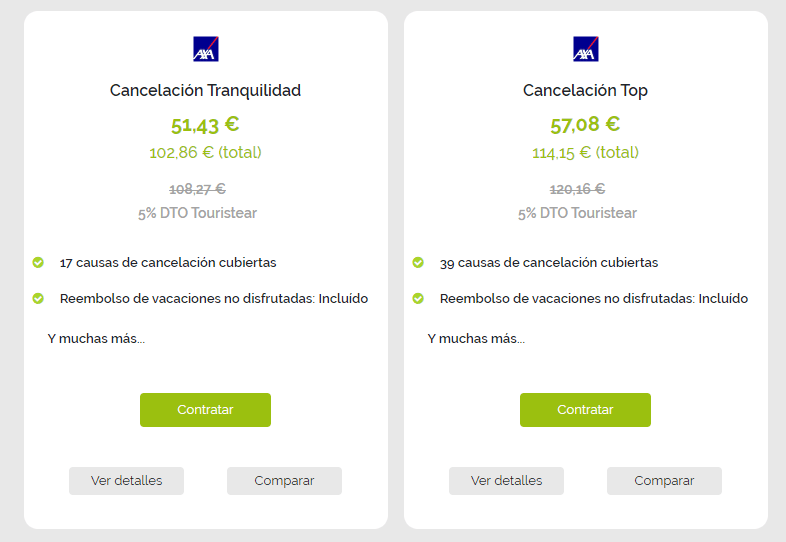This screenshot has width=786, height=542.
Task: Click the struck-through 120,16 € price
Action: coord(577,189)
